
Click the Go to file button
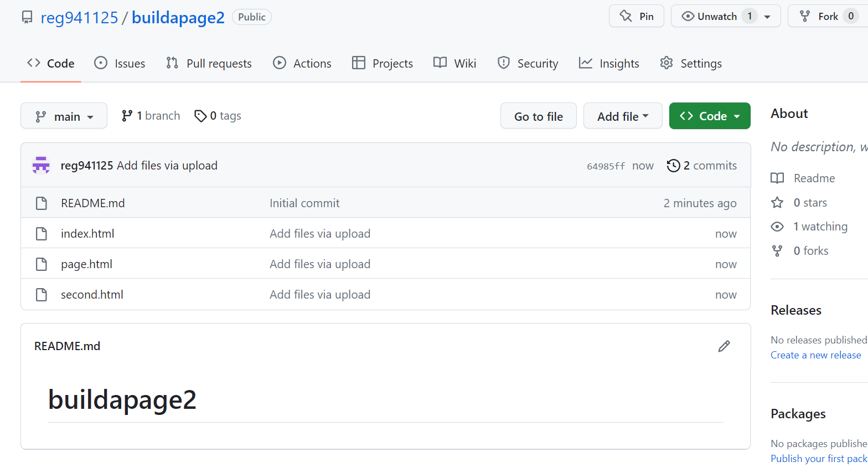coord(539,116)
